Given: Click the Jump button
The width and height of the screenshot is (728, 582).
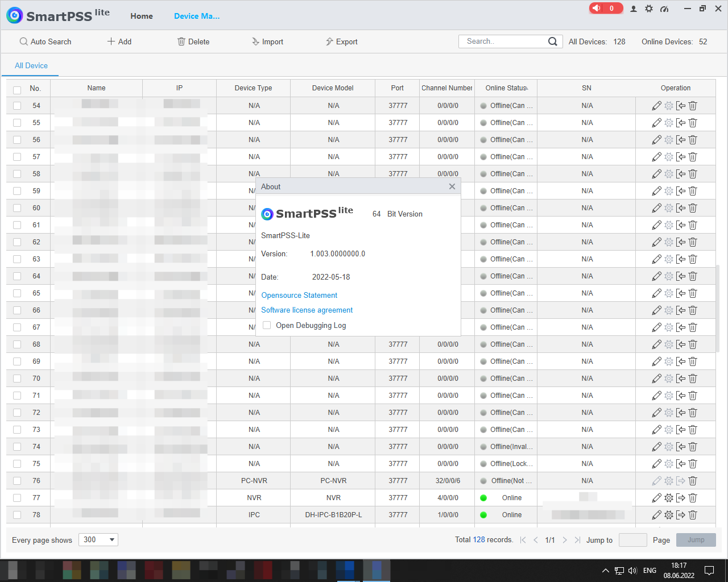Looking at the screenshot, I should (x=696, y=540).
